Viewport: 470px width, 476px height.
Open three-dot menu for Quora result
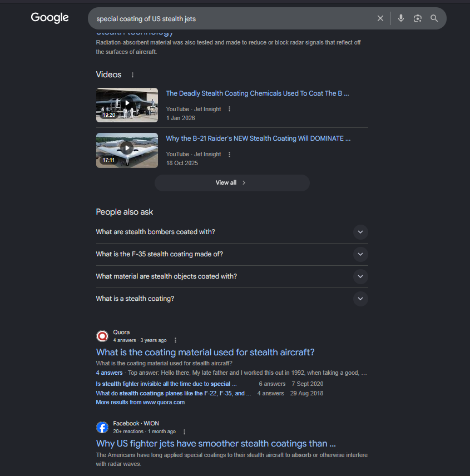(x=175, y=340)
